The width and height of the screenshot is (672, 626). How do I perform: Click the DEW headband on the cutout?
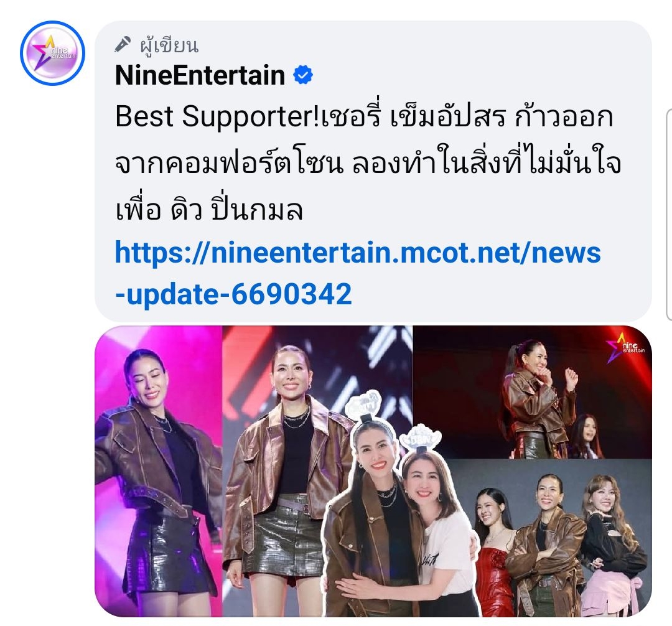(420, 439)
